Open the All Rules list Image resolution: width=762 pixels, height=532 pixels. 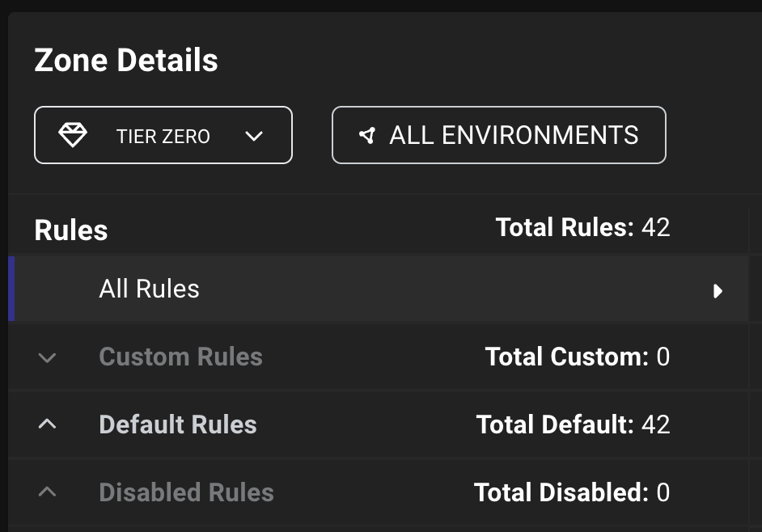(x=149, y=289)
